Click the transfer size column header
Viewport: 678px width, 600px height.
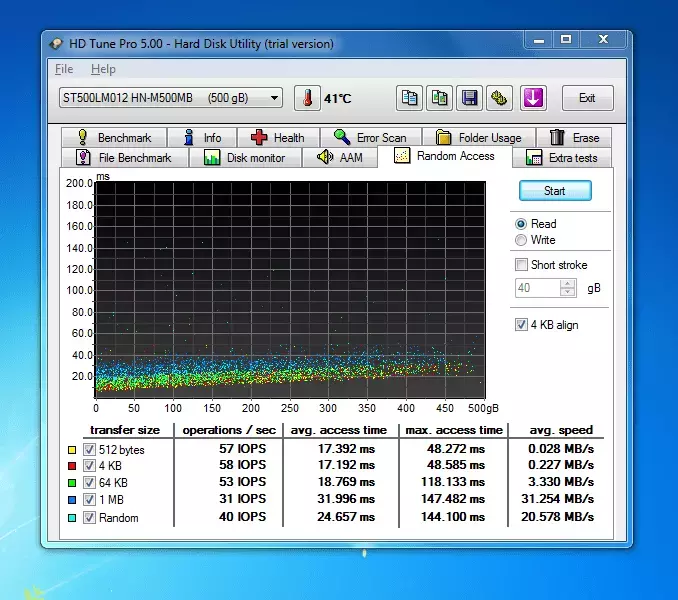click(125, 430)
